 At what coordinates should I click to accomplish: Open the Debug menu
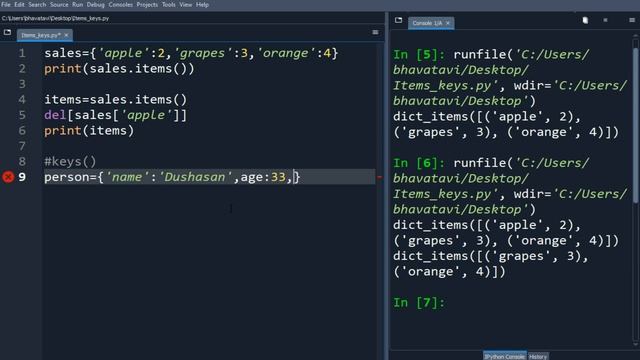tap(96, 4)
